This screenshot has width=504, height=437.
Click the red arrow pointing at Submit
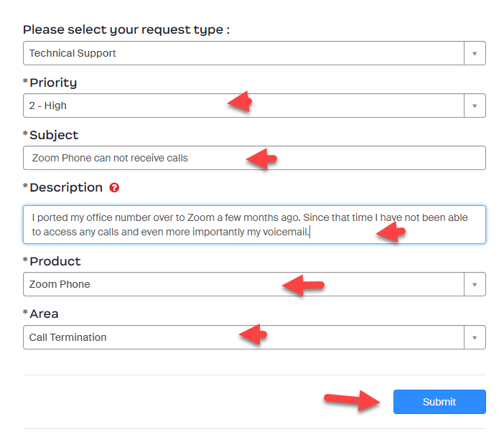(353, 400)
